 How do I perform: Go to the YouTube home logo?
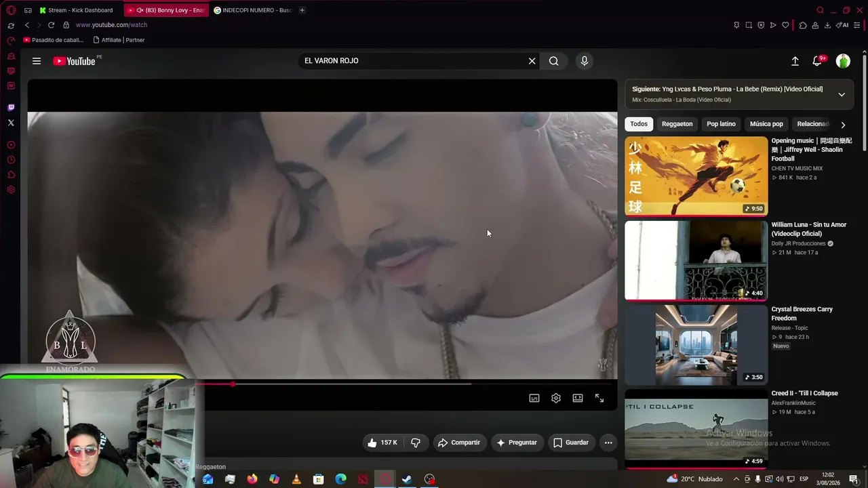coord(75,61)
